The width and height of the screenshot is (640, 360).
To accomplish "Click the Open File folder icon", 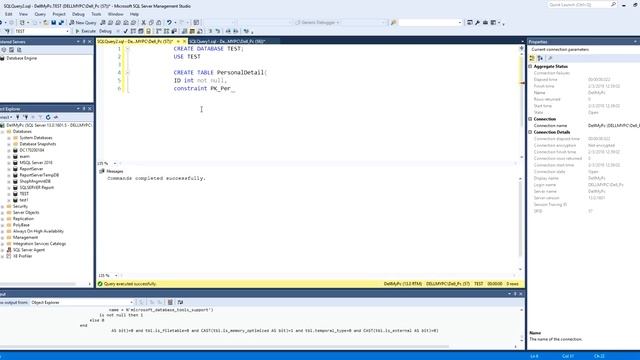I will coord(46,22).
